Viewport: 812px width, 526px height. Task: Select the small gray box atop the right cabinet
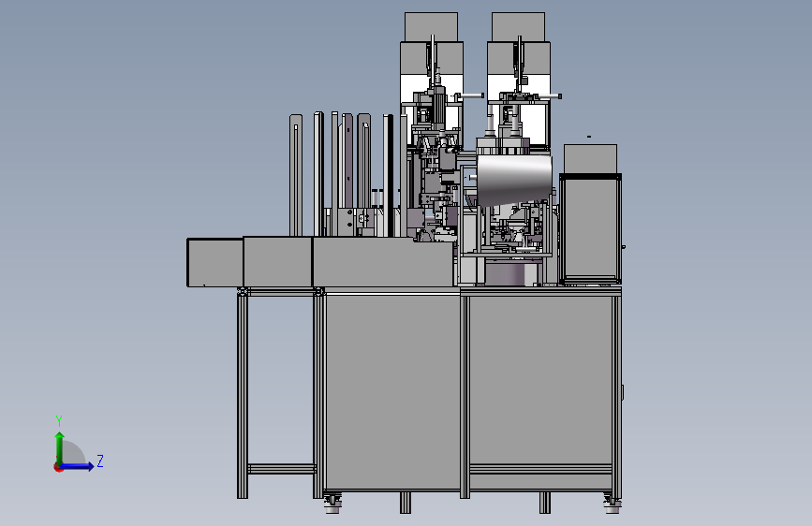click(590, 158)
